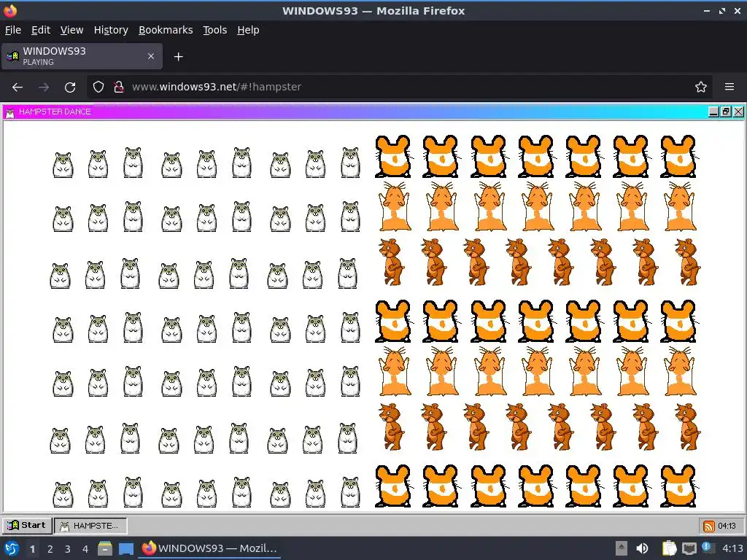This screenshot has width=747, height=560.
Task: Minimize the Firefox window
Action: 707,10
